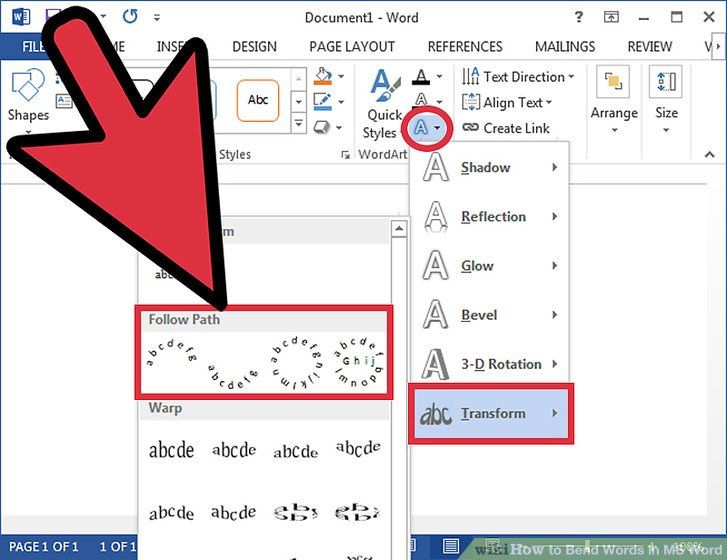The image size is (727, 560).
Task: Click the Align Text option
Action: (507, 102)
